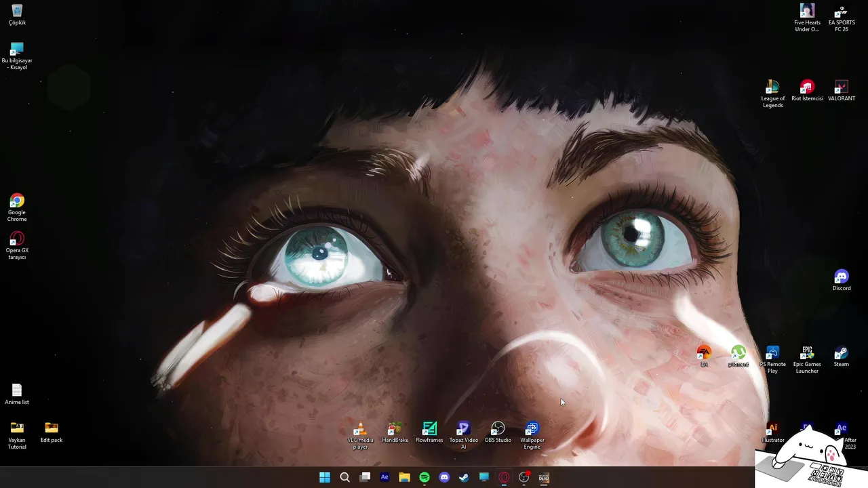Select the Five Hearts Under O... icon
The height and width of the screenshot is (488, 868).
807,18
